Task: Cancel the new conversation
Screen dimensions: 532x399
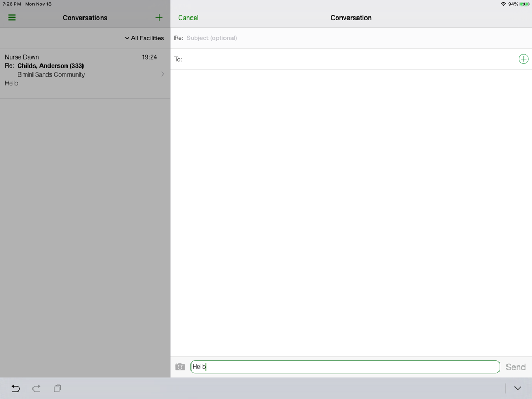Action: point(188,18)
